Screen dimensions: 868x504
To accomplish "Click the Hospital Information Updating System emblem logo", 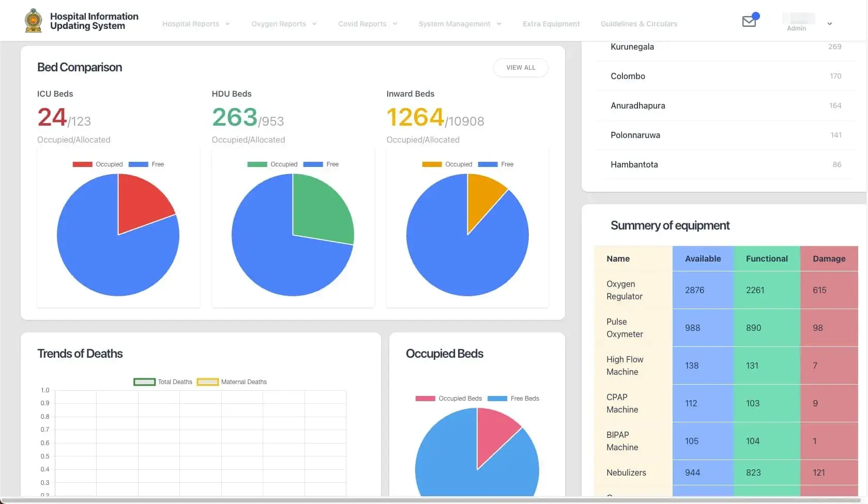I will click(33, 20).
